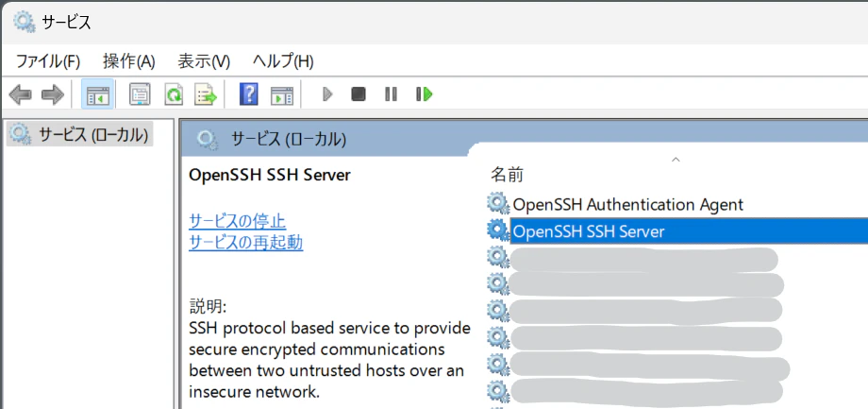Click the Pause Service icon

(x=391, y=94)
